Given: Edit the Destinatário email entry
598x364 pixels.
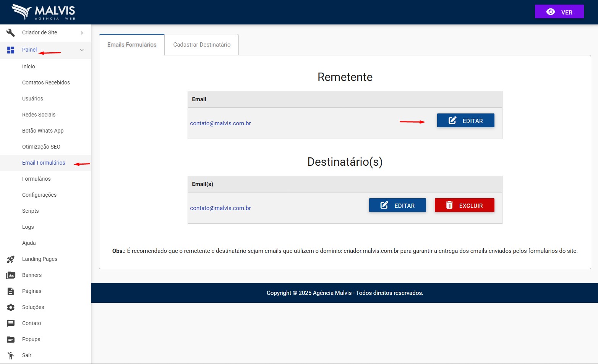Looking at the screenshot, I should click(x=397, y=205).
